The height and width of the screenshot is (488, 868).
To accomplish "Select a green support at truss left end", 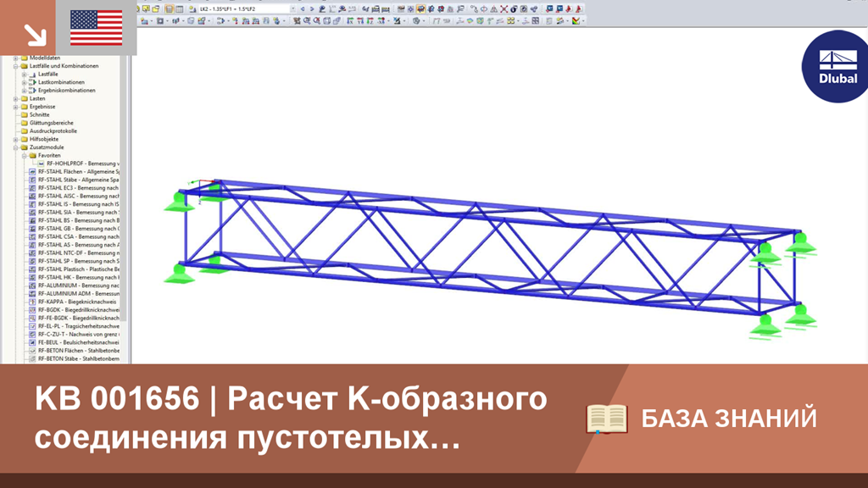I will 179,202.
